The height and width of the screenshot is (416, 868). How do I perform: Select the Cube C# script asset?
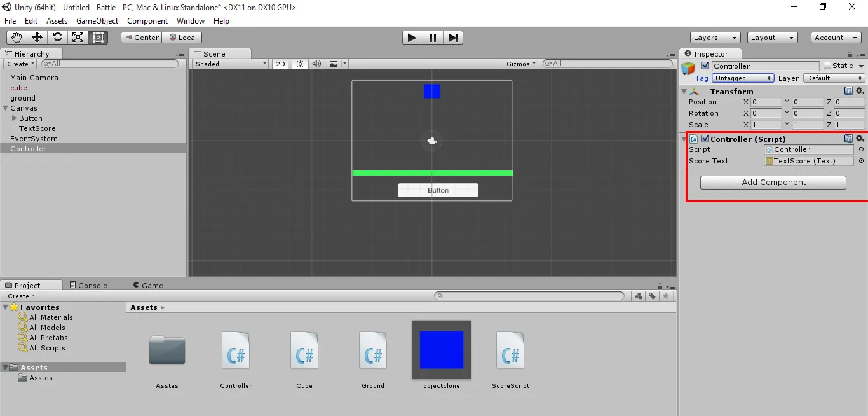[x=304, y=350]
